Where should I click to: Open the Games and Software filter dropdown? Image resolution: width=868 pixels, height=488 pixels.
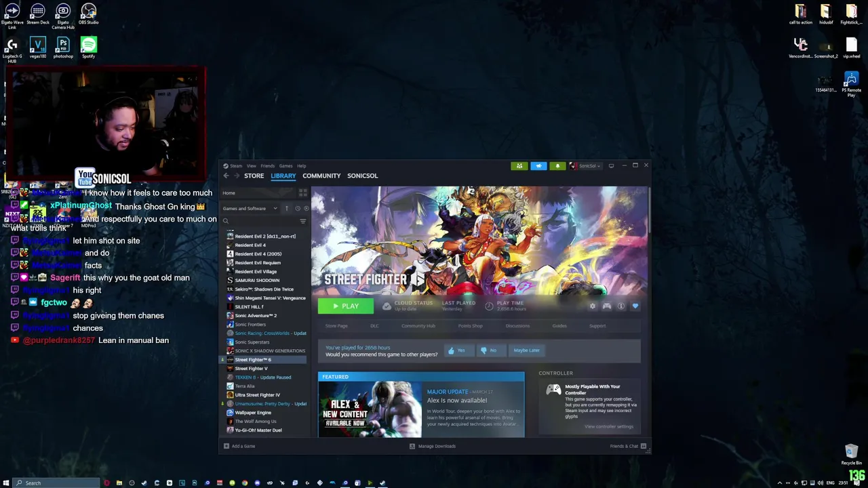[x=250, y=208]
